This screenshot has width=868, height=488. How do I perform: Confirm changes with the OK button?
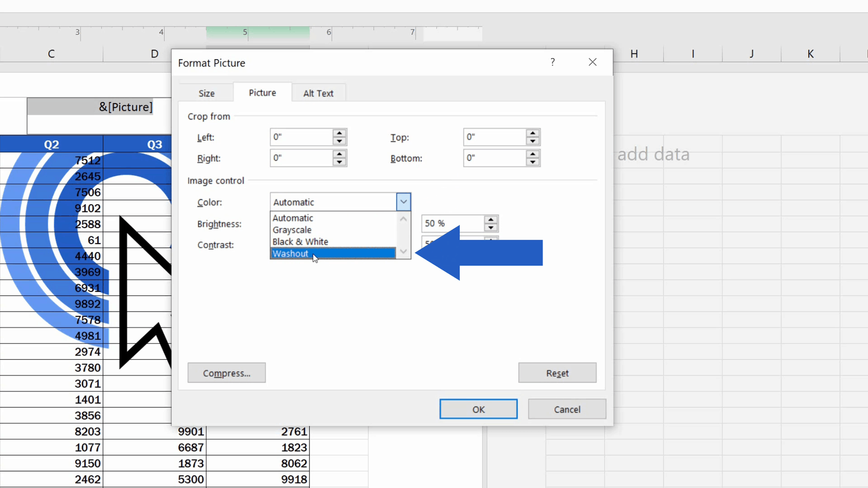click(x=478, y=409)
